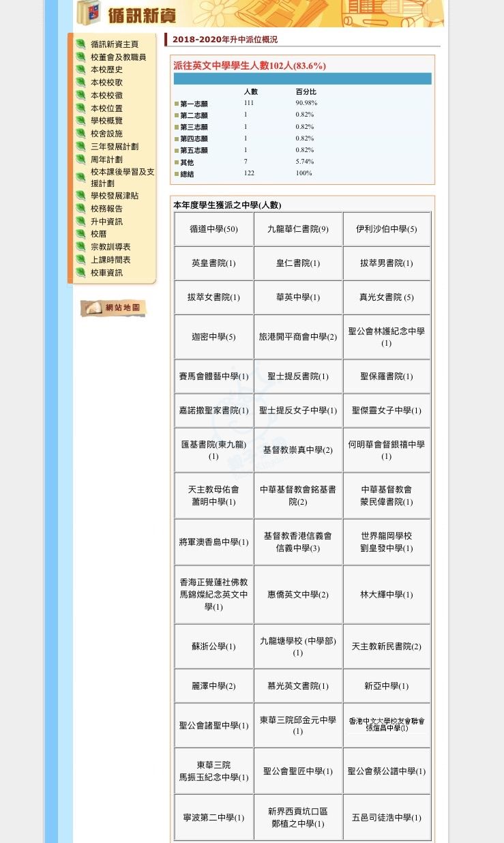This screenshot has width=504, height=843.
Task: Open 三年發展計劃 from the sidebar
Action: pos(114,147)
